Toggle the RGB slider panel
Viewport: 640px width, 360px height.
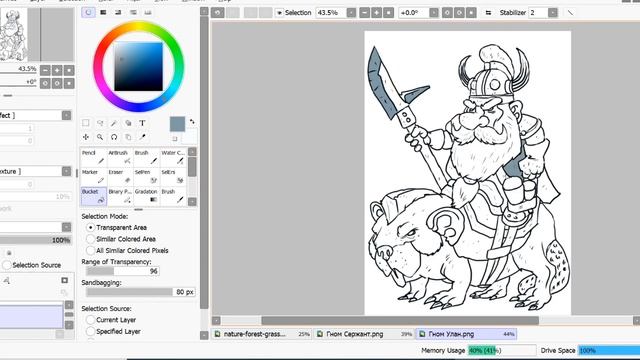103,13
